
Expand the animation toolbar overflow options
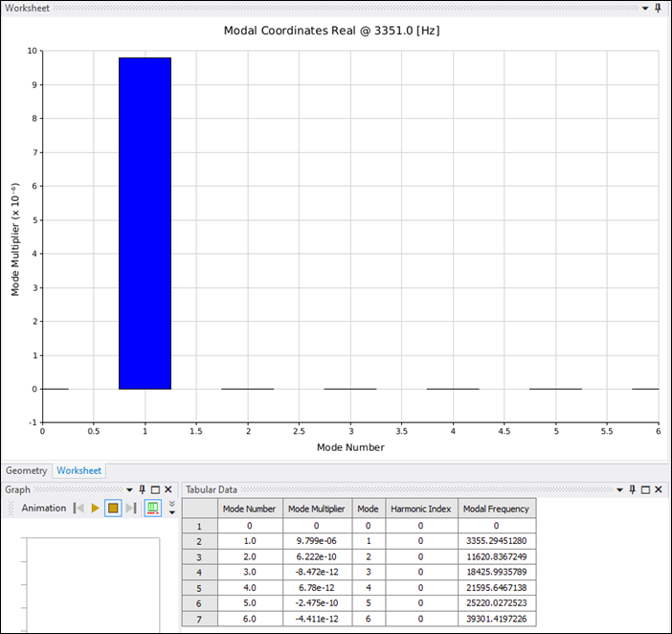(x=172, y=508)
